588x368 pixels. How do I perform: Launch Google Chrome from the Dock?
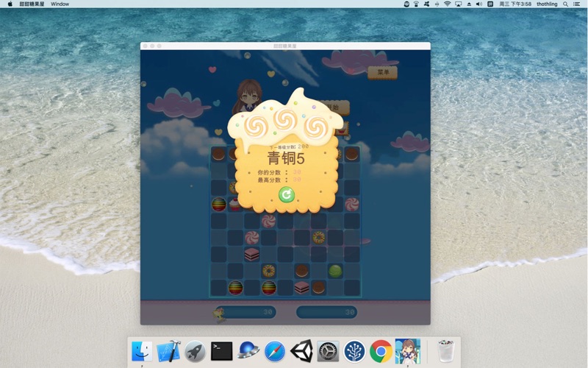[x=381, y=351]
